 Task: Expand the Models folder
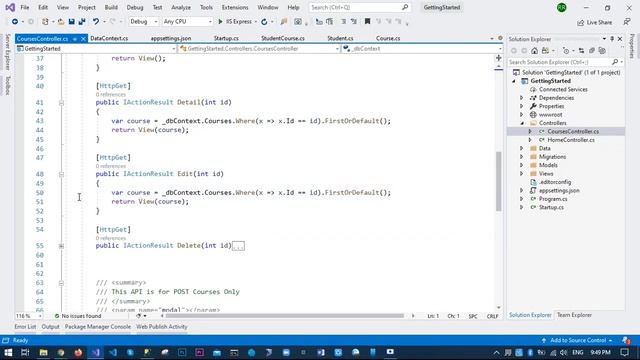pos(521,165)
